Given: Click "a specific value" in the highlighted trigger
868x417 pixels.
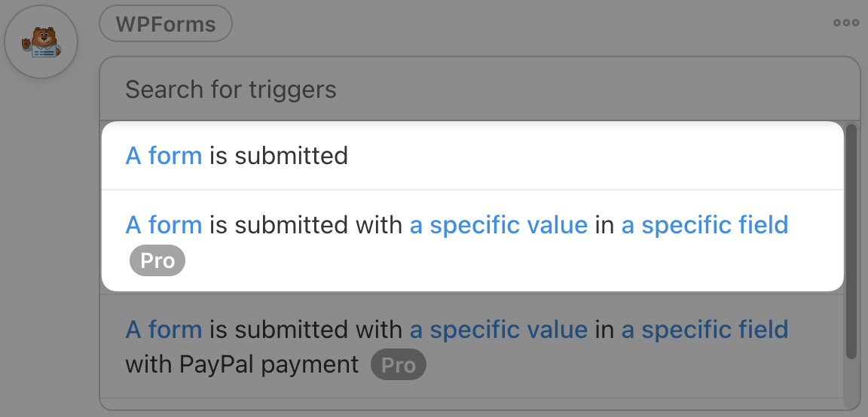Looking at the screenshot, I should (498, 224).
